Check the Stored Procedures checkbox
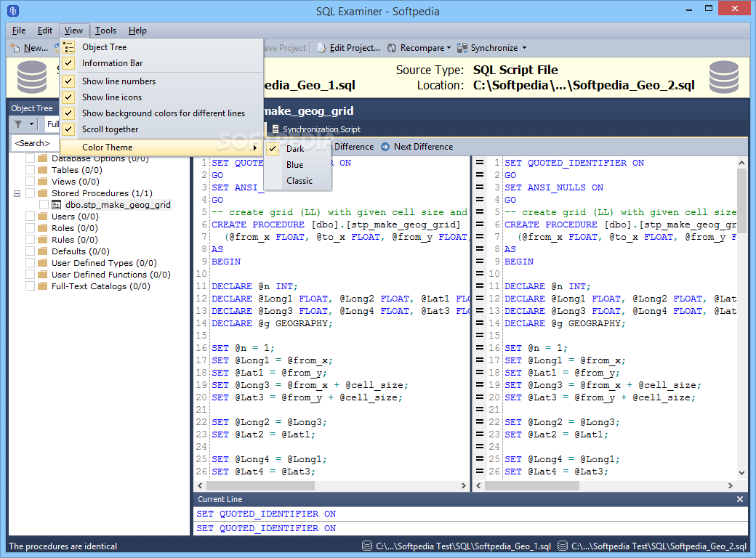This screenshot has height=558, width=756. pyautogui.click(x=30, y=193)
